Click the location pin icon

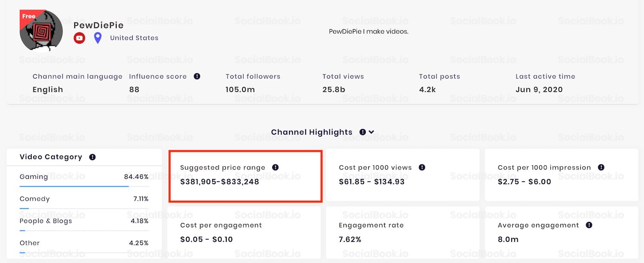(x=98, y=38)
